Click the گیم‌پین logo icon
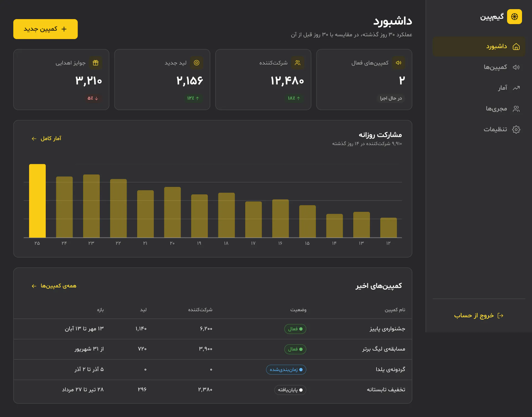The image size is (532, 417). (x=514, y=17)
